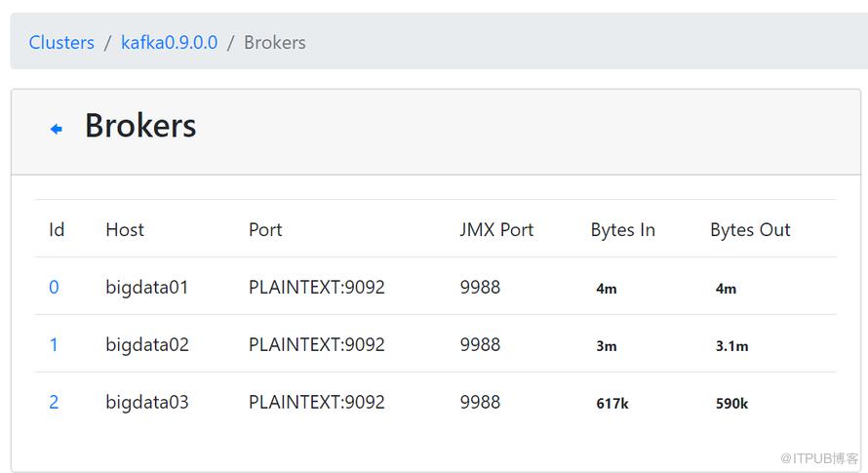This screenshot has height=473, width=868.
Task: Click the Host column header
Action: click(x=125, y=229)
